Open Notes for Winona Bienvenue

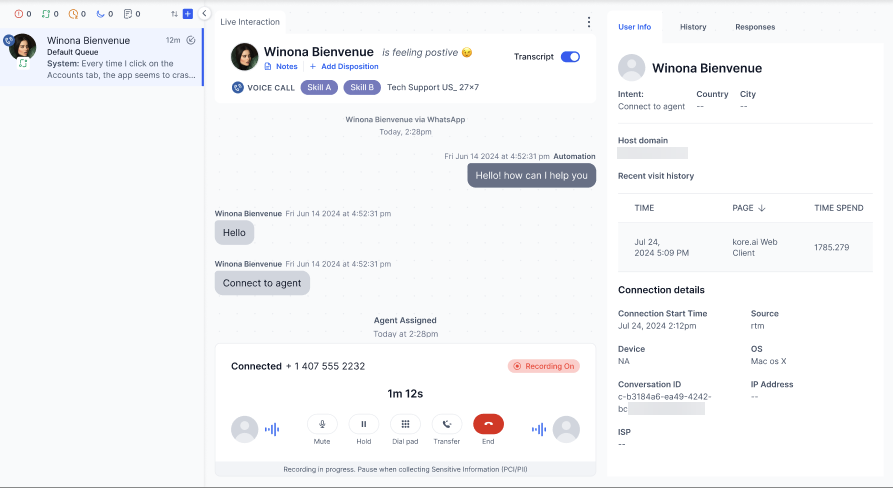pos(281,66)
